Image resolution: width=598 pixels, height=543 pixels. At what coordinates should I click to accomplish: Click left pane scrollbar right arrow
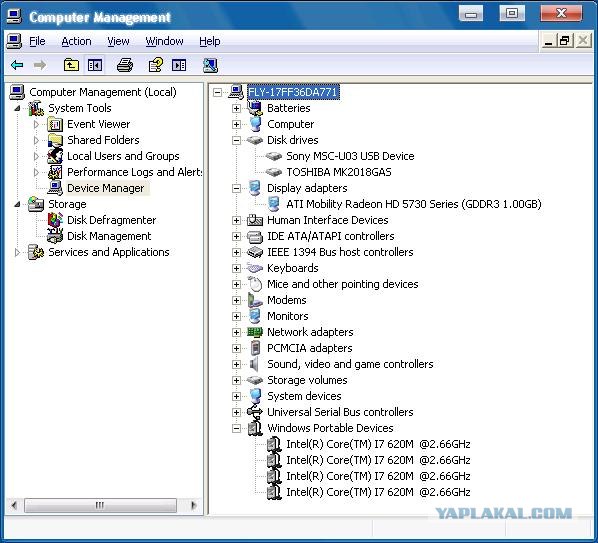tap(193, 506)
